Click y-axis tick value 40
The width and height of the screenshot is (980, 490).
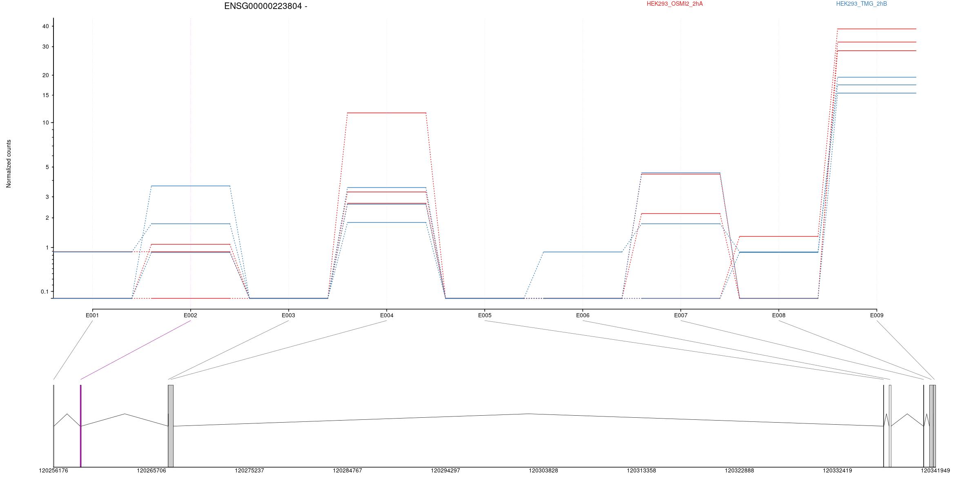point(45,26)
